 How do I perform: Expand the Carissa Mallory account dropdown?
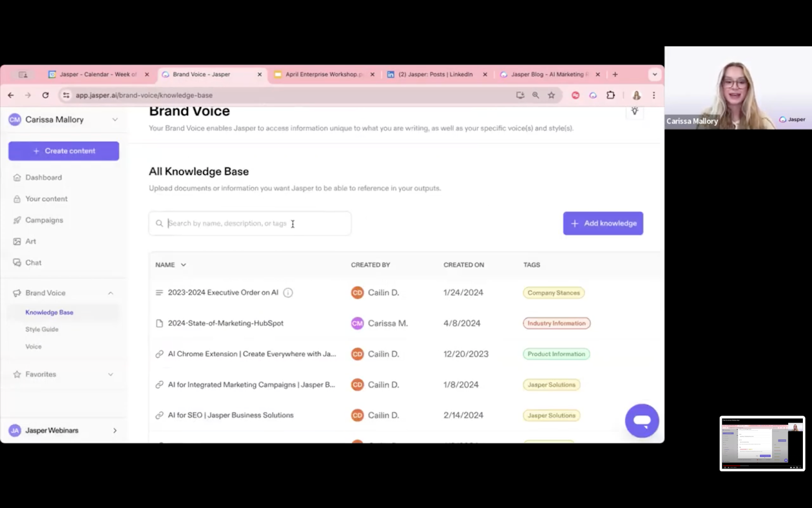[x=115, y=119]
